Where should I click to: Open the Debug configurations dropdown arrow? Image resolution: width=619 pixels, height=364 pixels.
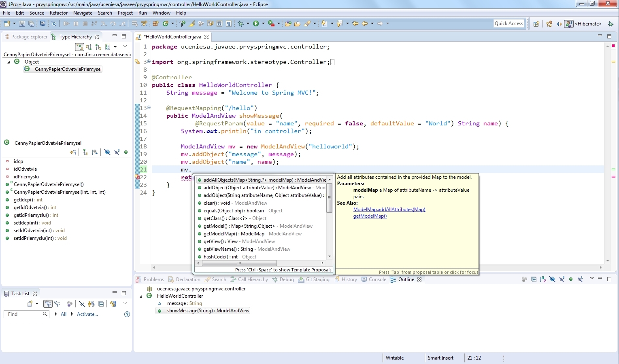248,23
